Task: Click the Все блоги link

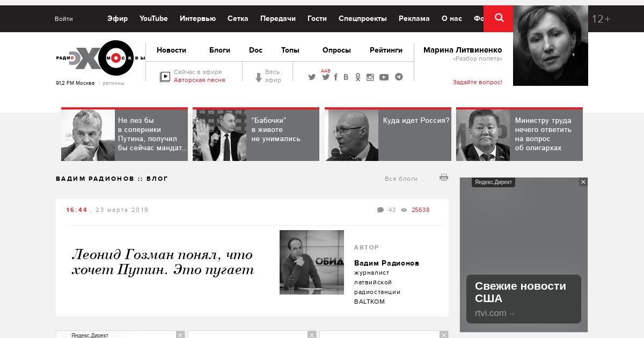Action: click(x=401, y=179)
